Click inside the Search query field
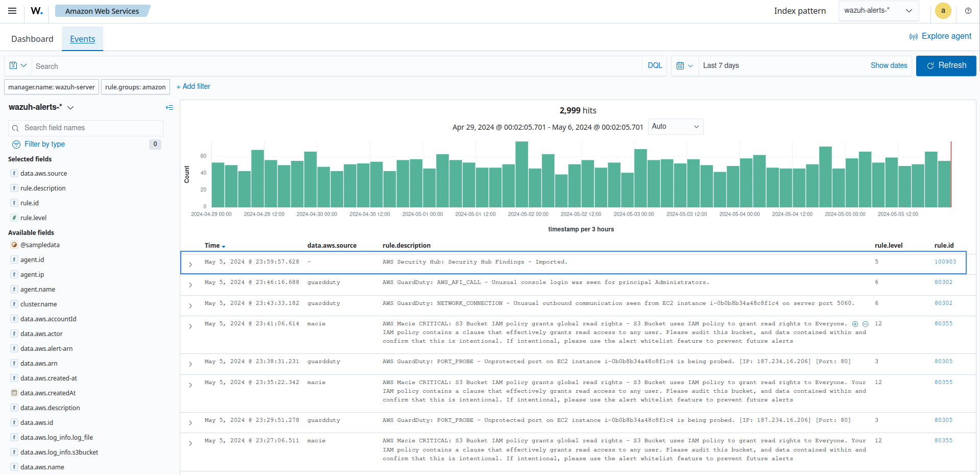The image size is (980, 475). click(204, 65)
